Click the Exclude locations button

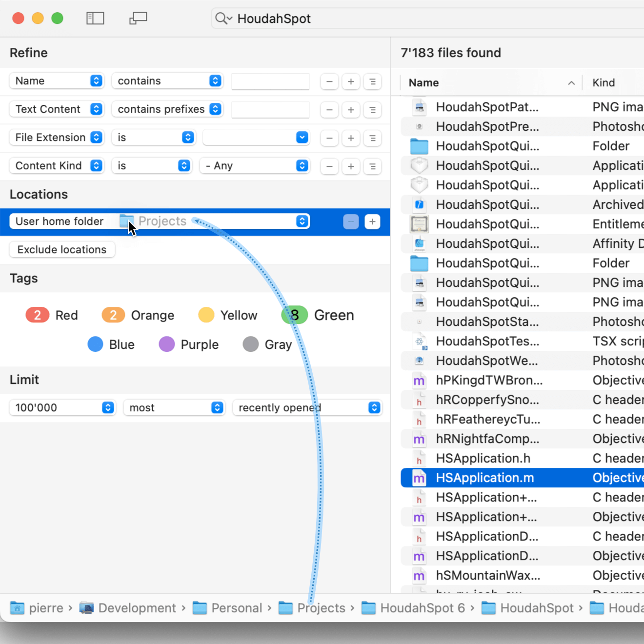[x=62, y=250]
